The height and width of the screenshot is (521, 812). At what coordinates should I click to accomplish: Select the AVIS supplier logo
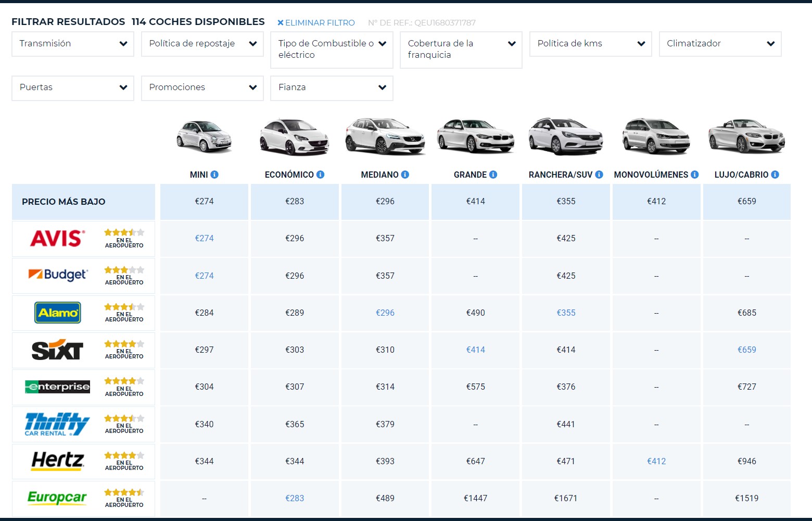click(57, 239)
